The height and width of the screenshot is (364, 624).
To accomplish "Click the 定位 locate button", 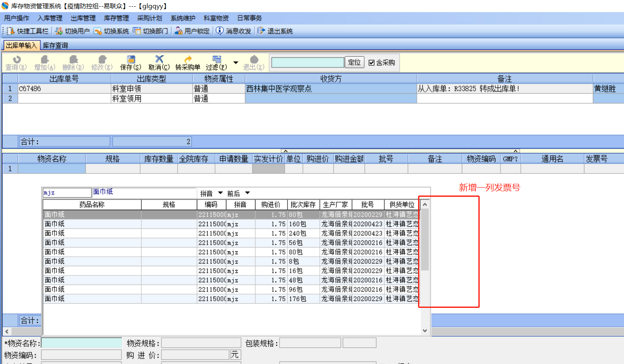I will tap(354, 62).
